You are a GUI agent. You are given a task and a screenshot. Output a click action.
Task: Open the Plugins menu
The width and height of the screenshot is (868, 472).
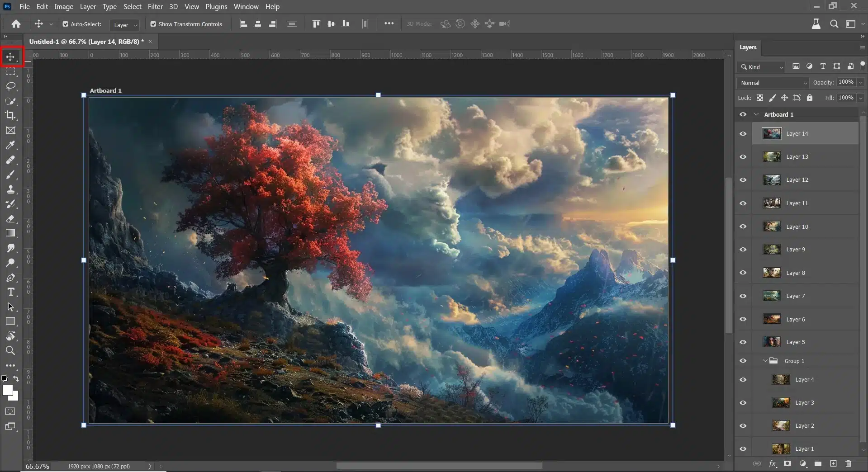(x=216, y=6)
